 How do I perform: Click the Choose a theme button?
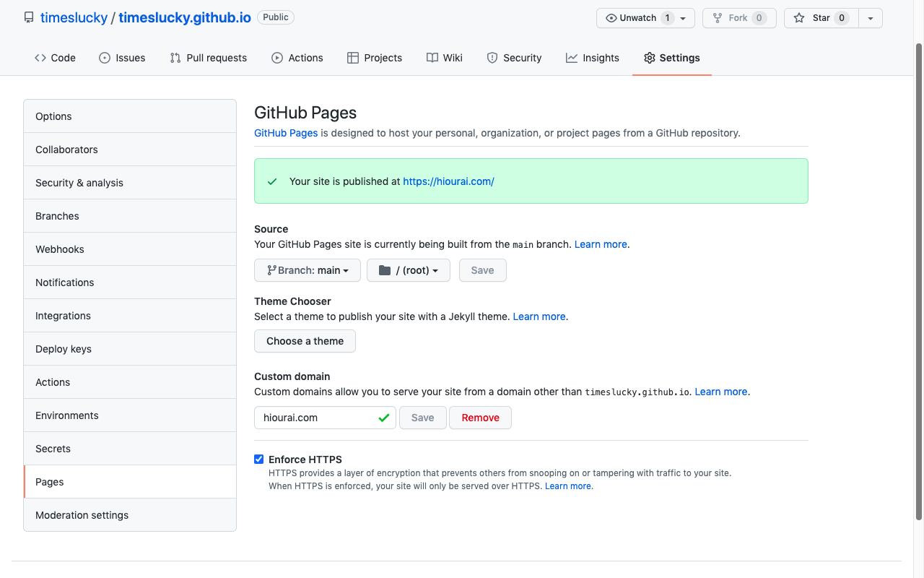(x=305, y=341)
